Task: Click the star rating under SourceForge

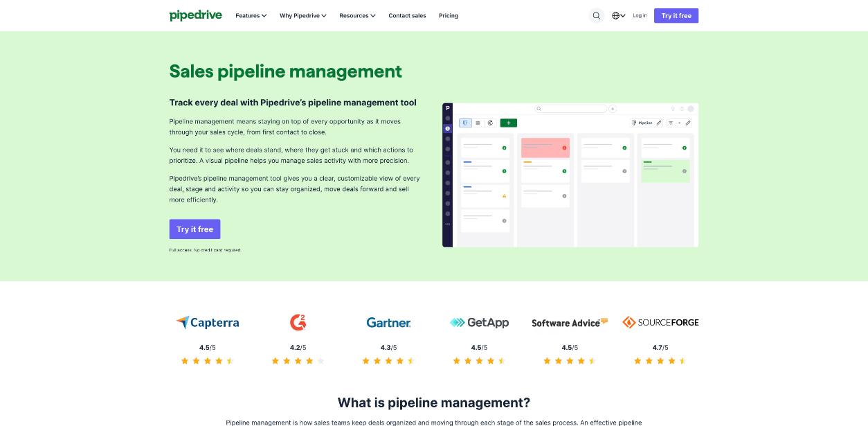Action: (x=660, y=361)
